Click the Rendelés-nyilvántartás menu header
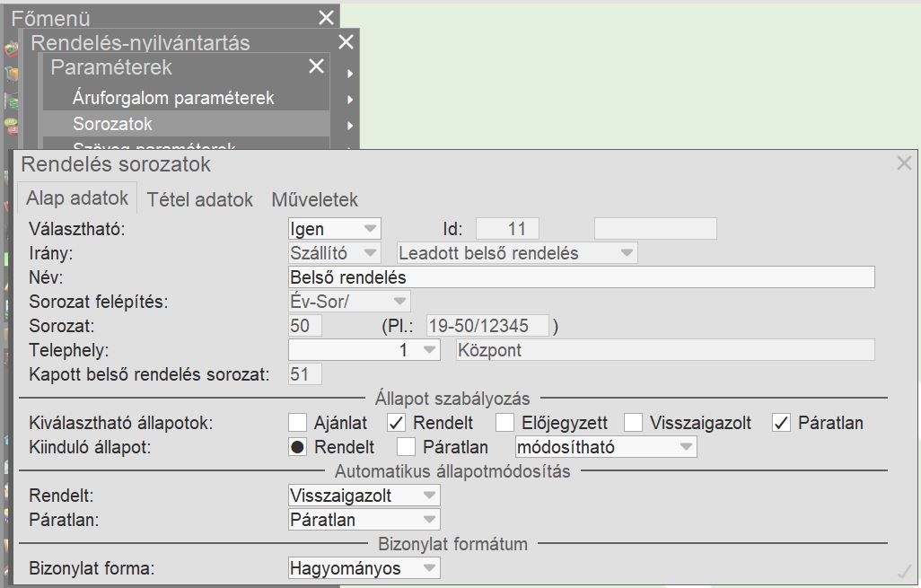Image resolution: width=921 pixels, height=588 pixels. coord(140,42)
